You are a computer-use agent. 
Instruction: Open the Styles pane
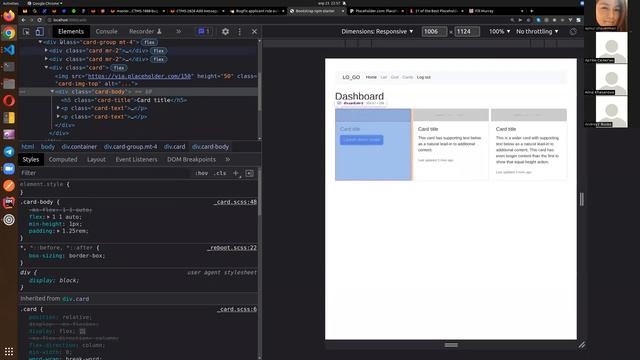(31, 160)
